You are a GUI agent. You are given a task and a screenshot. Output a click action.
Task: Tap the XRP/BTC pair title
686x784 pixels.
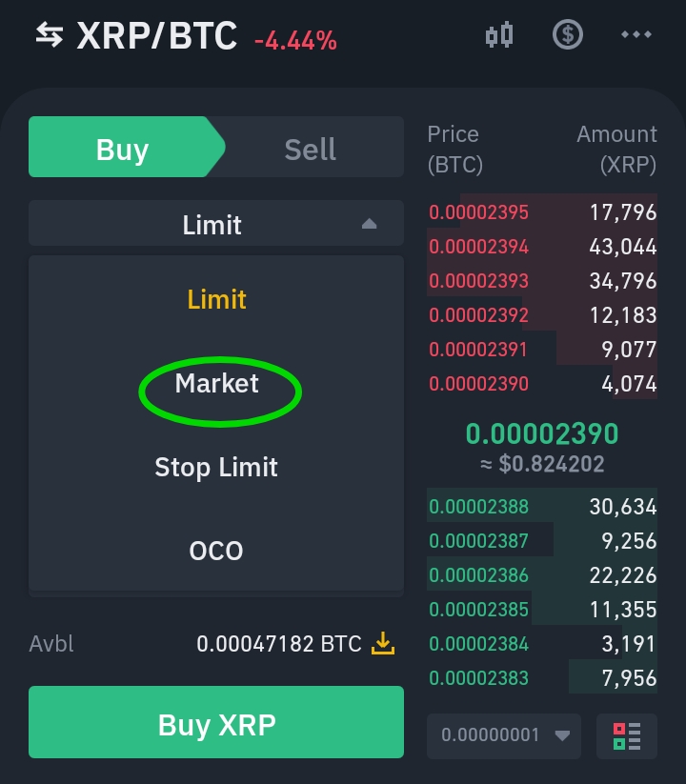(156, 36)
